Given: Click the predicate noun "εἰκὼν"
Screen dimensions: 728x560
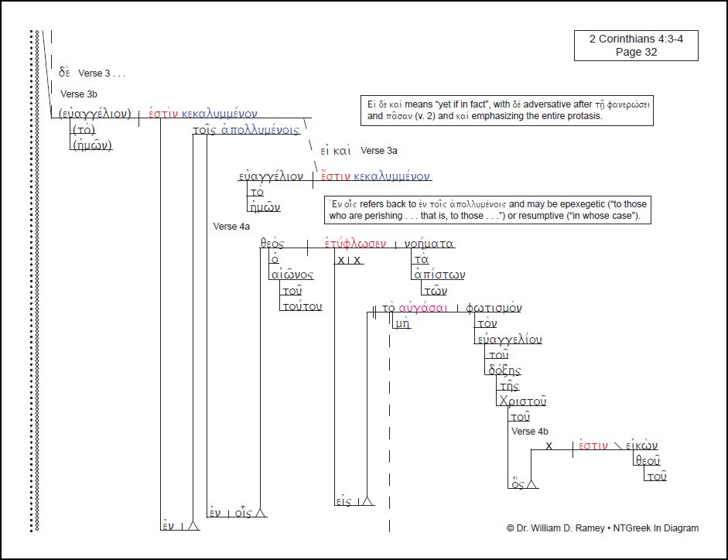Looking at the screenshot, I should (641, 446).
